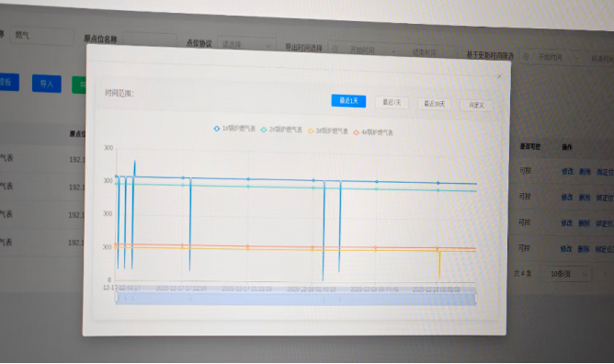Click 删除 in the third table row
This screenshot has width=614, height=364.
(585, 223)
